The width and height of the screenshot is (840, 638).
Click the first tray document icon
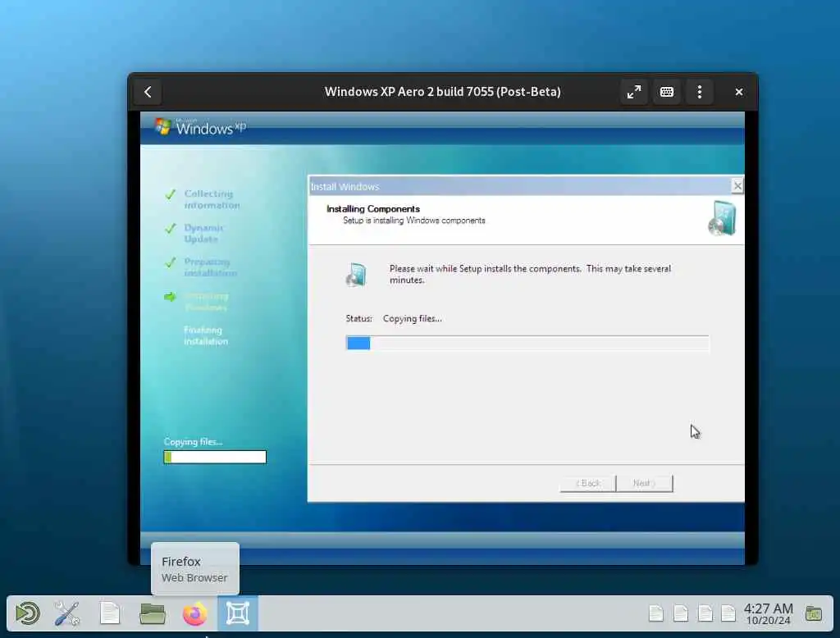[x=655, y=613]
